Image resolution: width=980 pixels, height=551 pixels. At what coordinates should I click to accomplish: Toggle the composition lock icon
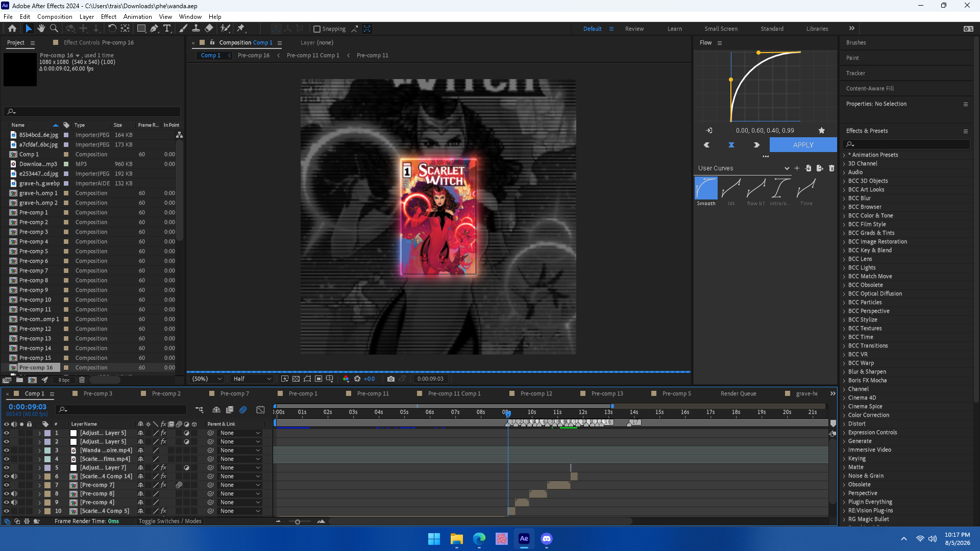tap(212, 43)
